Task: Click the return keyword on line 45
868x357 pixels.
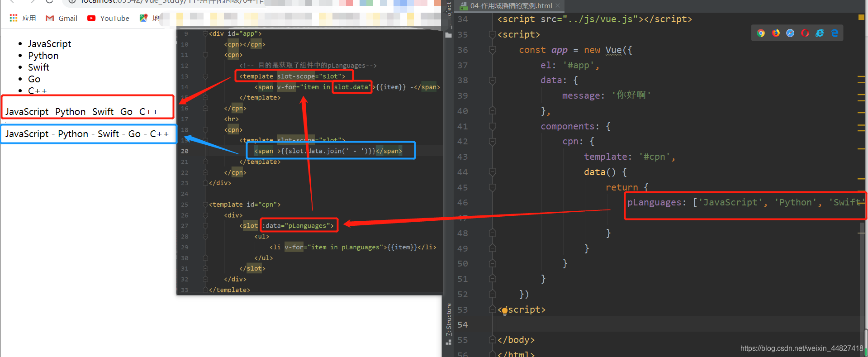Action: tap(621, 187)
